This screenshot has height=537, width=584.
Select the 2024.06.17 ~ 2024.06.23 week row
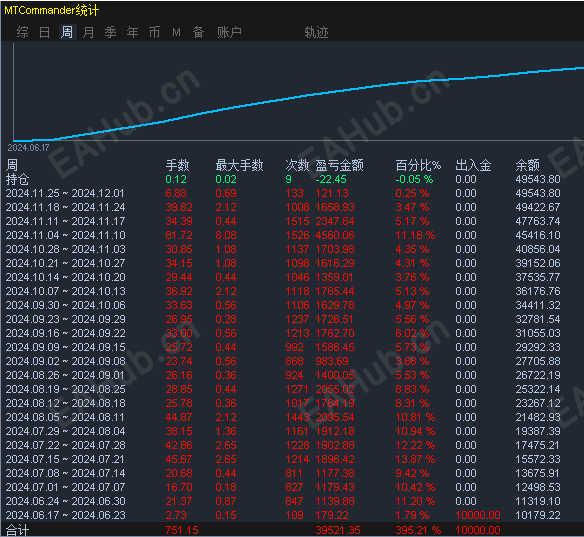(x=283, y=515)
